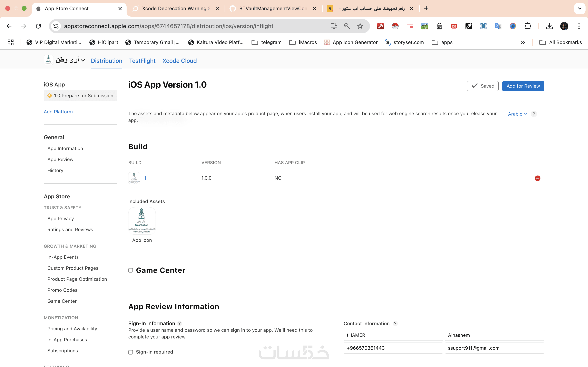Click the browser Downloads icon
This screenshot has height=367, width=588.
(549, 26)
